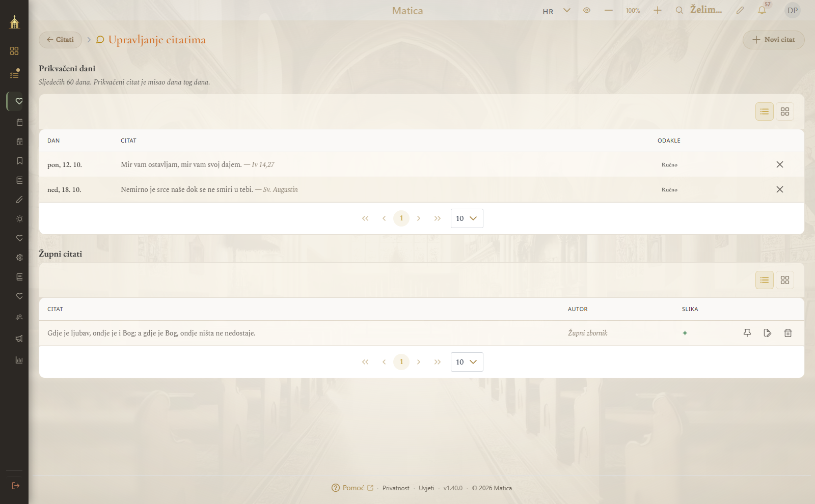
Task: Open the task list icon in sidebar
Action: (x=14, y=74)
